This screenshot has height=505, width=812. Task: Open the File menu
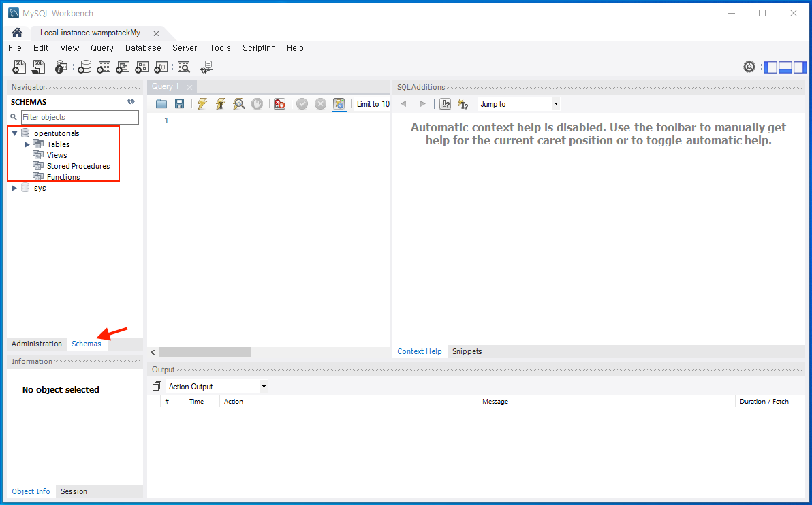click(x=15, y=48)
